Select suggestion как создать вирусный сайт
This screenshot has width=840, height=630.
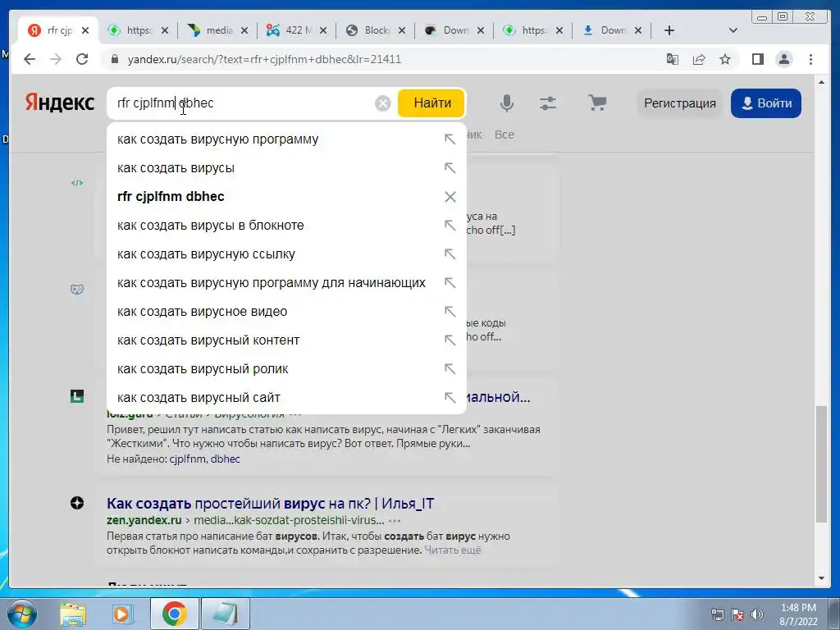pos(286,398)
